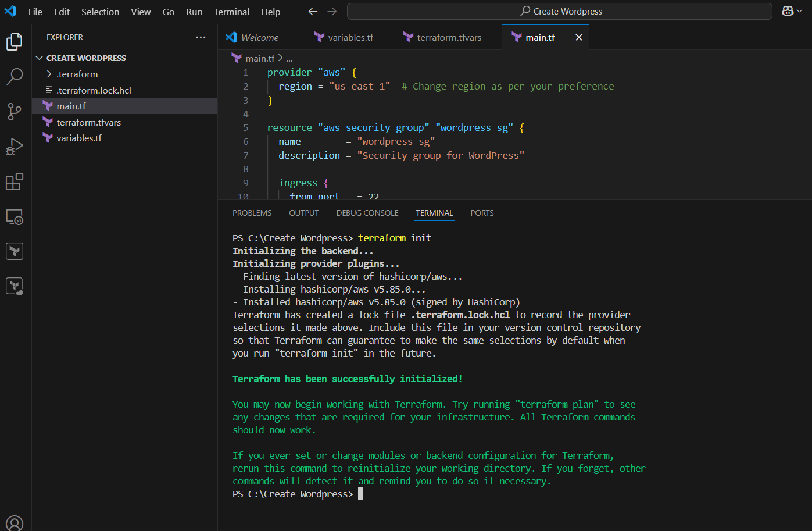Switch to the PORTS panel tab
Image resolution: width=812 pixels, height=531 pixels.
point(482,213)
